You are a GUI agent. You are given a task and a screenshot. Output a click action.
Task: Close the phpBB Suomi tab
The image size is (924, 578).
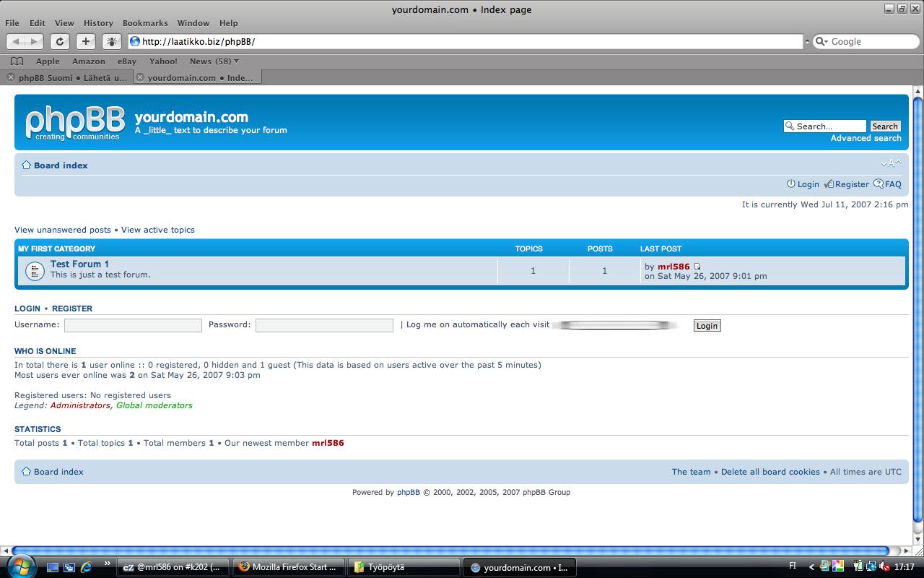(11, 77)
